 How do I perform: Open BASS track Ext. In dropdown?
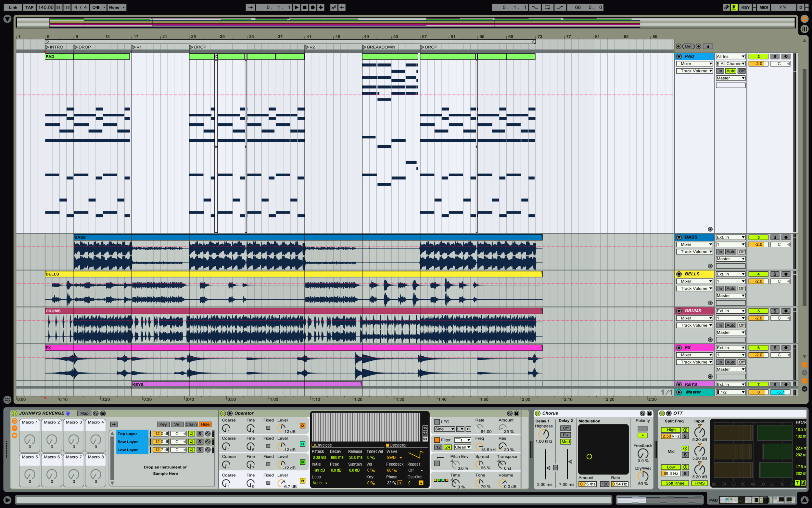click(x=730, y=237)
